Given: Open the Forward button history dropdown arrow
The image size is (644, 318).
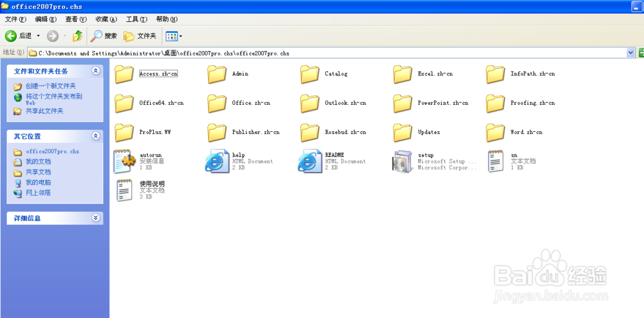Looking at the screenshot, I should [x=65, y=36].
